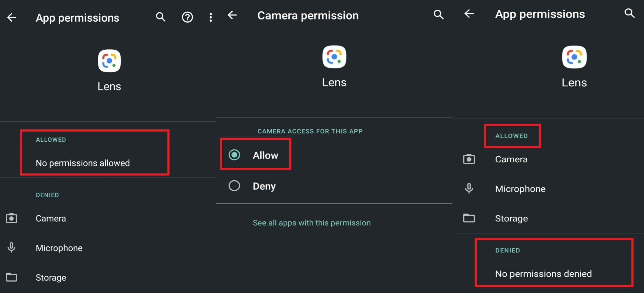
Task: Click the search icon on Camera permission screen
Action: (438, 15)
